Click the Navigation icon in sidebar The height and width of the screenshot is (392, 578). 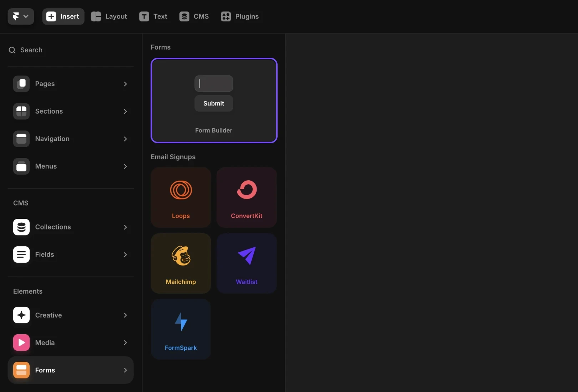coord(21,139)
